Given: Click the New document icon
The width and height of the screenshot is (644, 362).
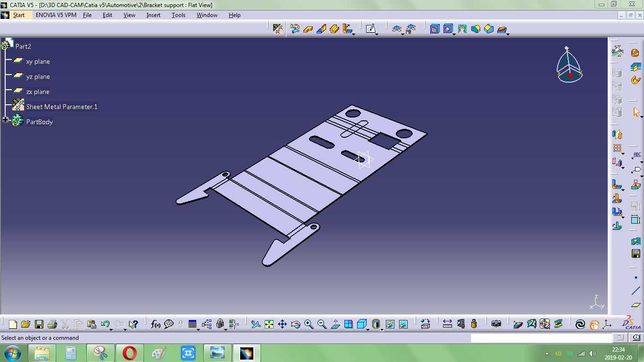Looking at the screenshot, I should (13, 324).
